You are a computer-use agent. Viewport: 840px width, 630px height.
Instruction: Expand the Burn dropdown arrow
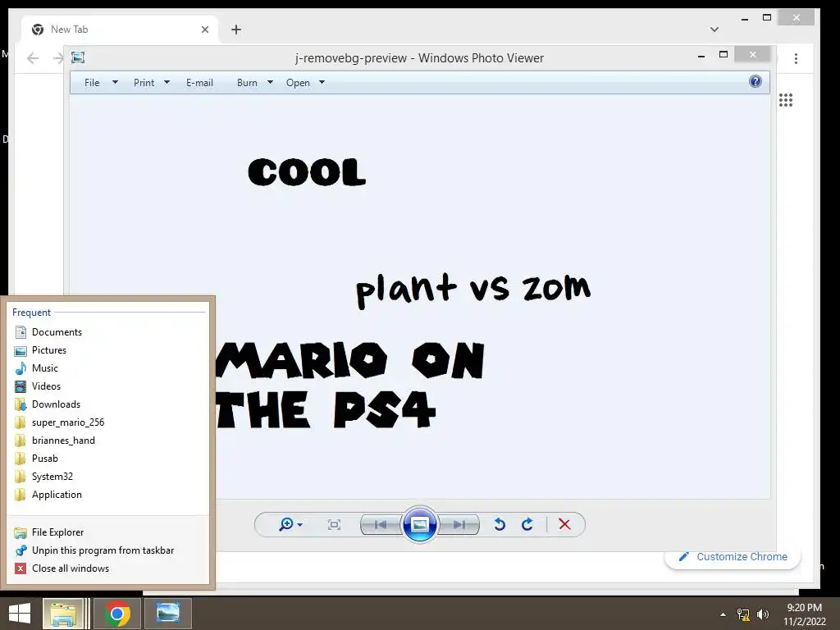[270, 83]
